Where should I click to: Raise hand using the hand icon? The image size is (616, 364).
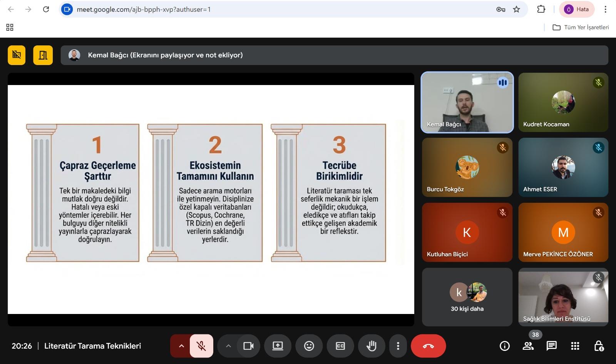(x=371, y=346)
